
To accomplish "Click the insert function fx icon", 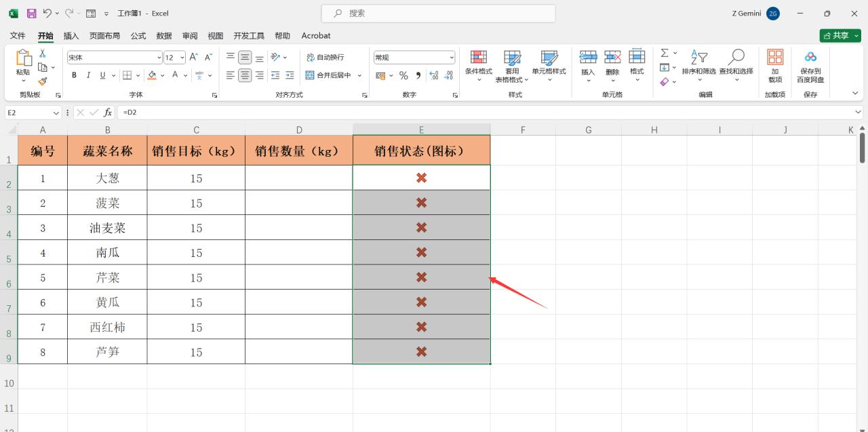I will 108,112.
